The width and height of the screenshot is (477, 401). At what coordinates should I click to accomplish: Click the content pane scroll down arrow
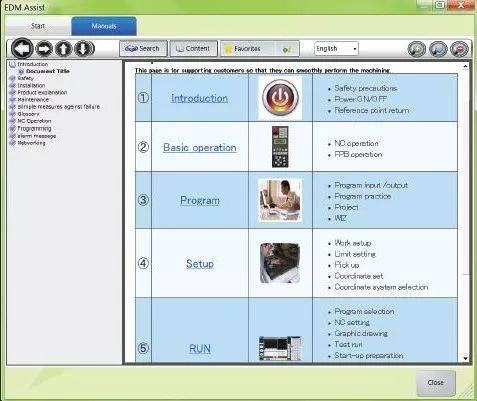466,358
